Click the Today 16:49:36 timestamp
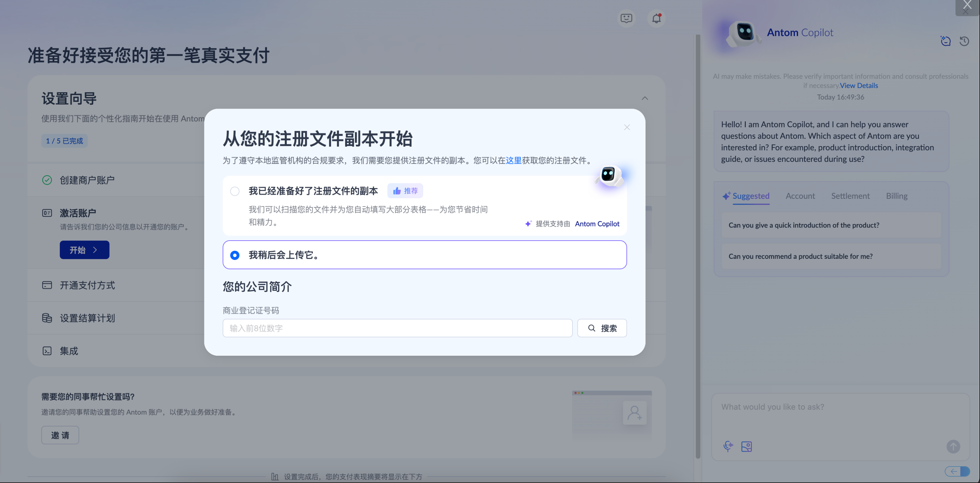 (840, 97)
